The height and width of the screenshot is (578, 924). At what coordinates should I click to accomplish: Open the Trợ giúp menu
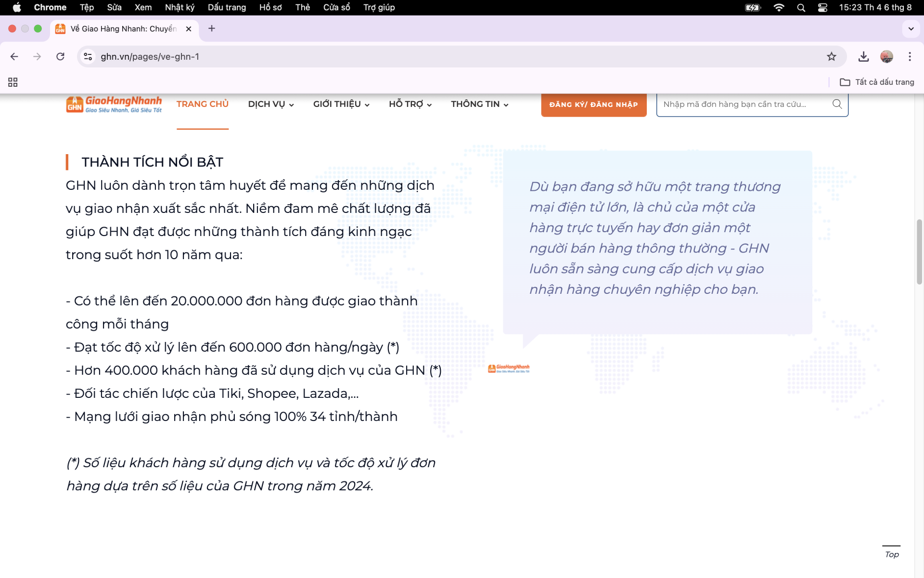[x=379, y=7]
